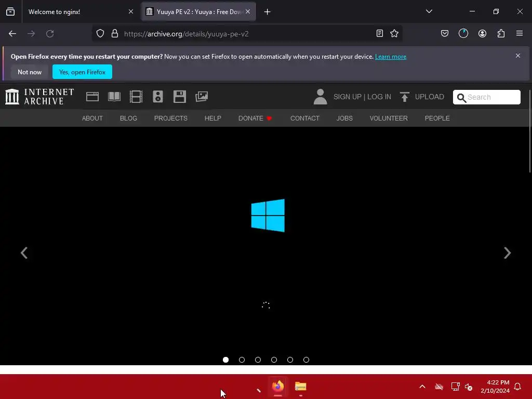The width and height of the screenshot is (532, 399).
Task: Expand hidden system tray icons chevron
Action: click(422, 387)
